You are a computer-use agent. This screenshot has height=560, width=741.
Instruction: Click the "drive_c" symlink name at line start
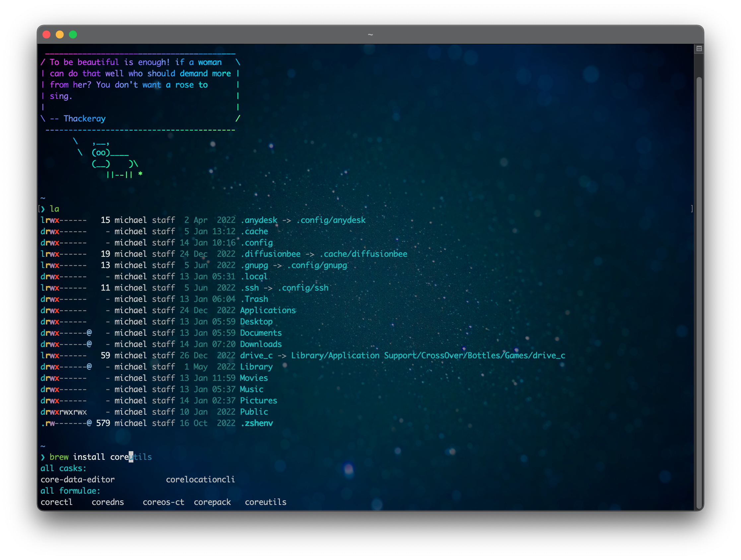pyautogui.click(x=256, y=356)
